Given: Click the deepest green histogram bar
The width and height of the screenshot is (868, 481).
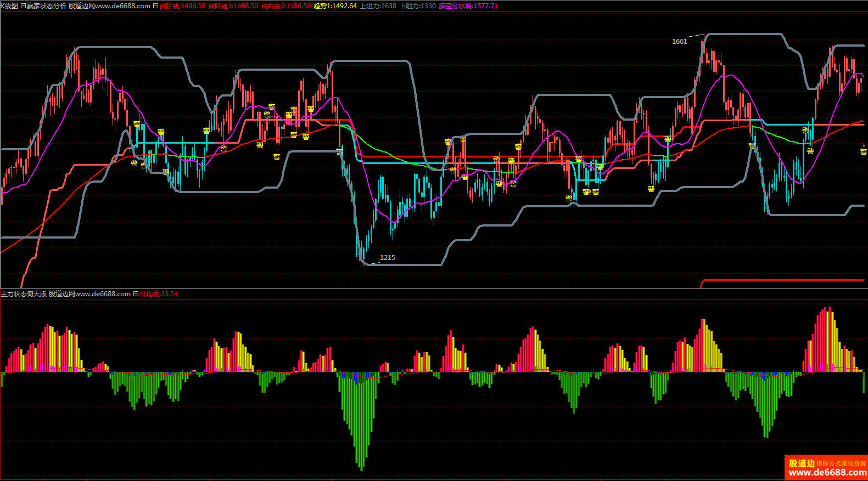Looking at the screenshot, I should click(361, 466).
